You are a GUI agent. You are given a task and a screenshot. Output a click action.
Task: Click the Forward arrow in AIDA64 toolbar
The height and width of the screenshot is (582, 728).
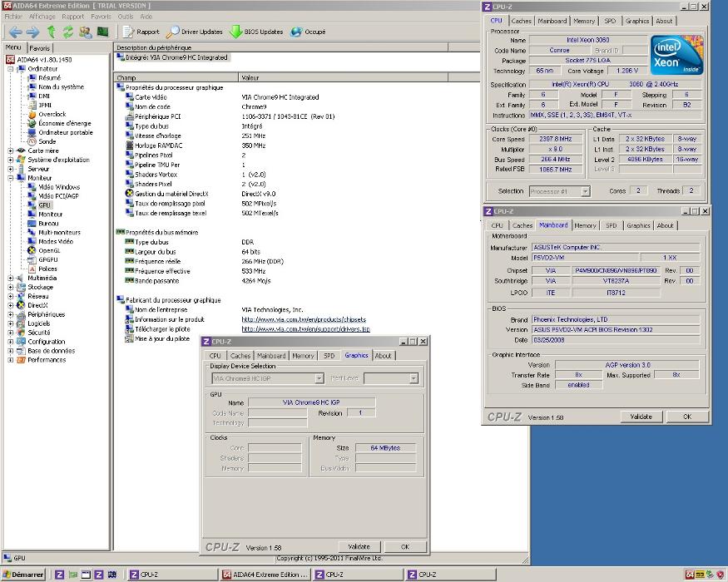(32, 32)
